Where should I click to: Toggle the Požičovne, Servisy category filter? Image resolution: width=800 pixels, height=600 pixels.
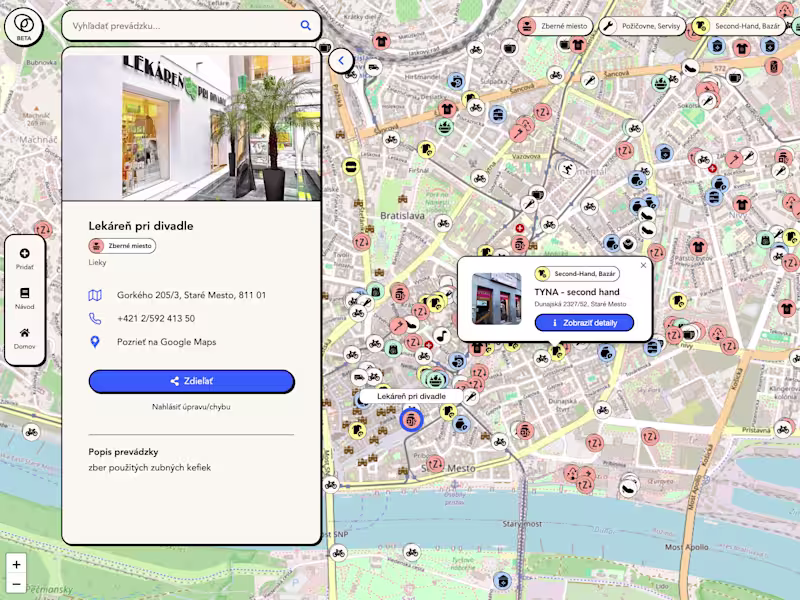pos(642,26)
